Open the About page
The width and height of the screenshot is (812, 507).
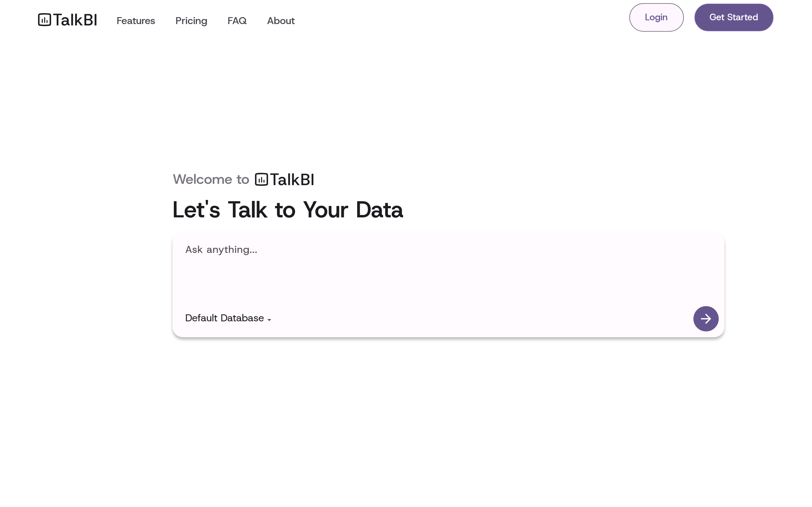[280, 21]
